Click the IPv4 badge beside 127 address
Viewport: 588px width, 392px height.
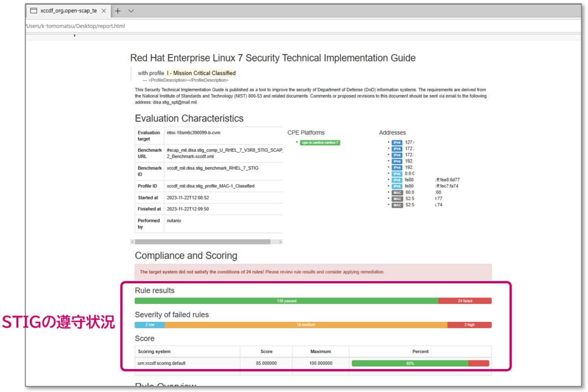pyautogui.click(x=397, y=142)
